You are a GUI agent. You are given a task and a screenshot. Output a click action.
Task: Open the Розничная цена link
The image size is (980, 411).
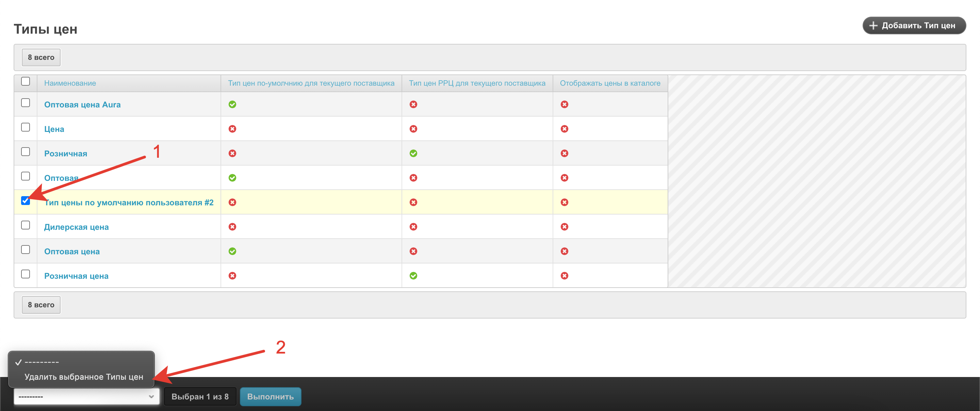(76, 276)
